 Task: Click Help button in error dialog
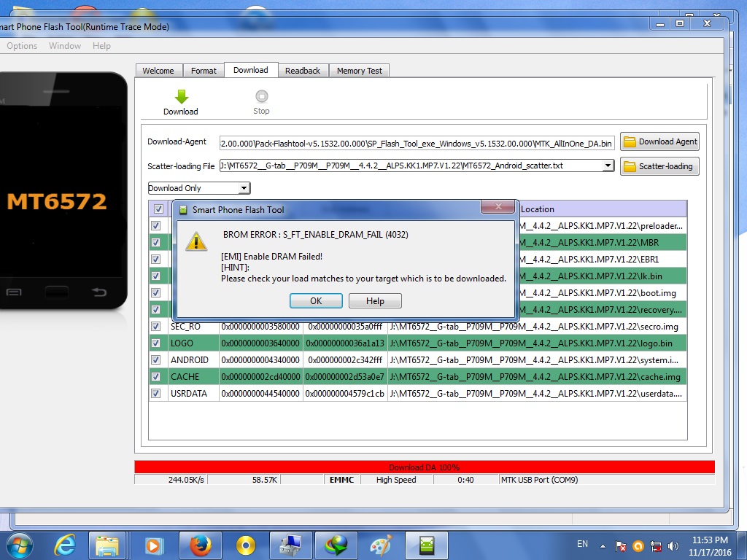click(x=375, y=301)
